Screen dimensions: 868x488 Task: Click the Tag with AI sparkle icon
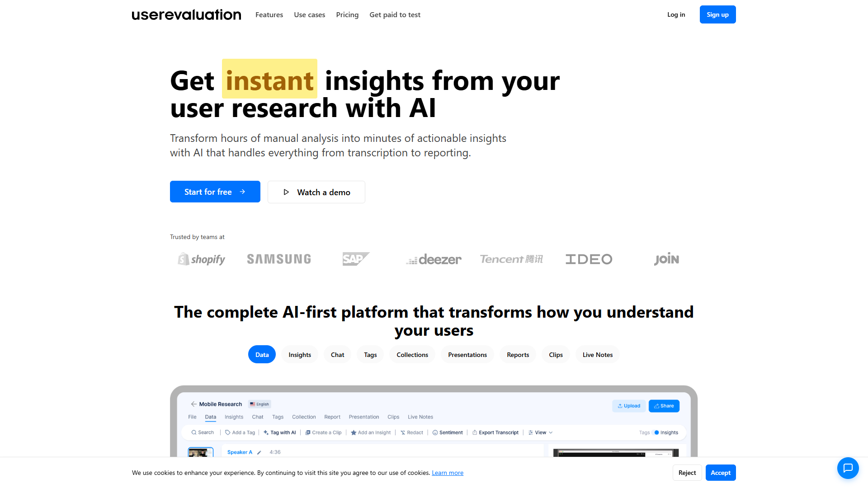[x=266, y=432]
